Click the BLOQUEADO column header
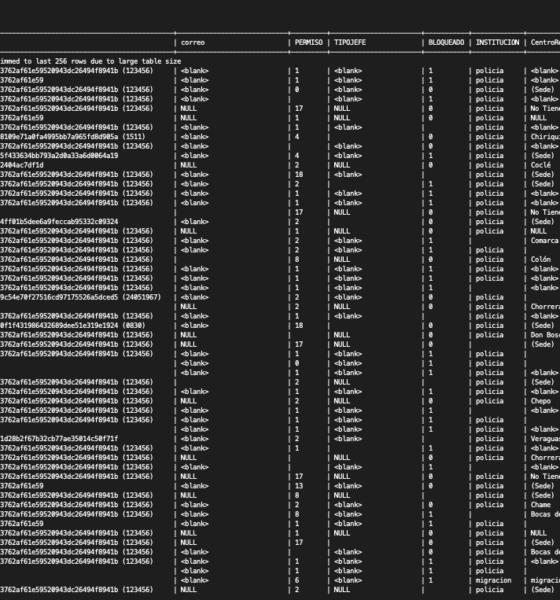Image resolution: width=560 pixels, height=600 pixels. (446, 42)
